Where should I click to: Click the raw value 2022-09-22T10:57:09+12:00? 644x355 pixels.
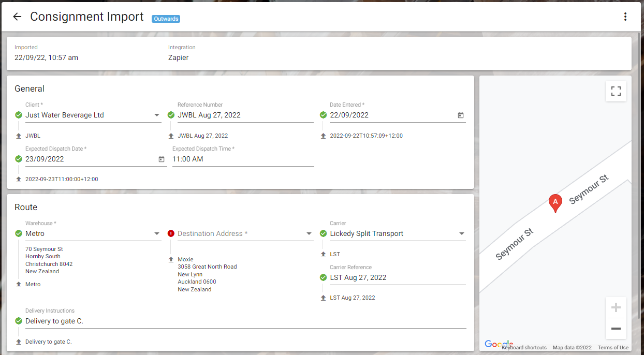[x=366, y=136]
